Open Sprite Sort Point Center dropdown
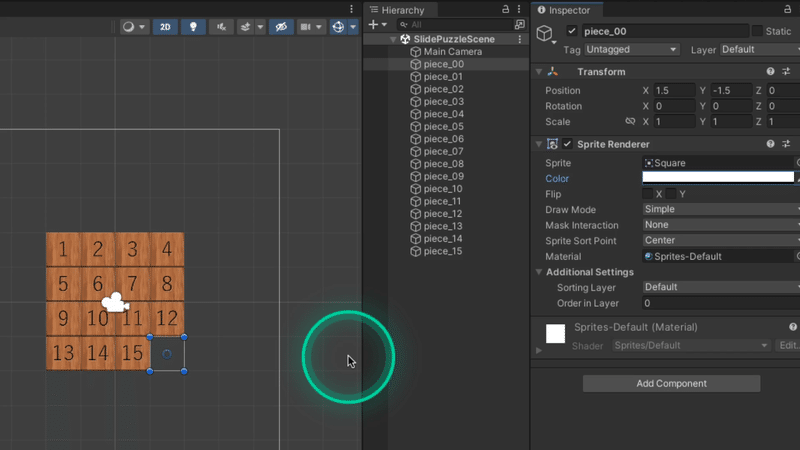The height and width of the screenshot is (450, 800). 721,240
